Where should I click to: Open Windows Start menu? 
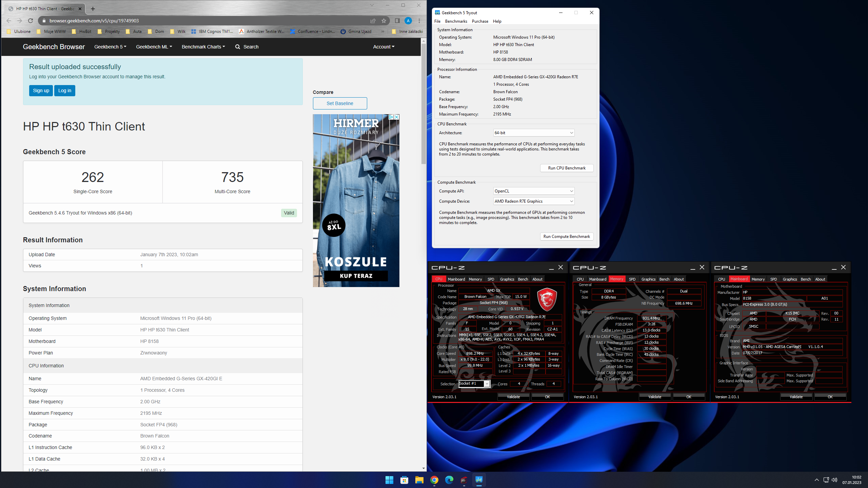click(x=389, y=480)
